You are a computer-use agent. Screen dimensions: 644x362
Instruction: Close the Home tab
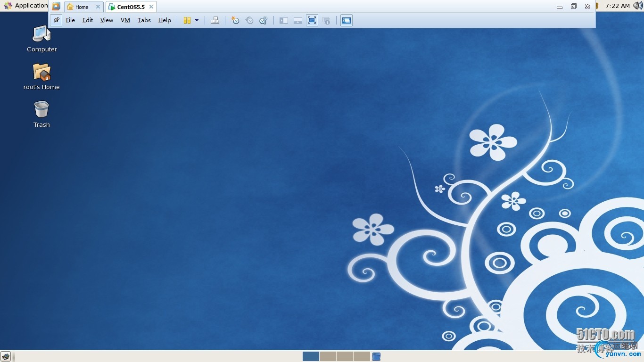98,7
